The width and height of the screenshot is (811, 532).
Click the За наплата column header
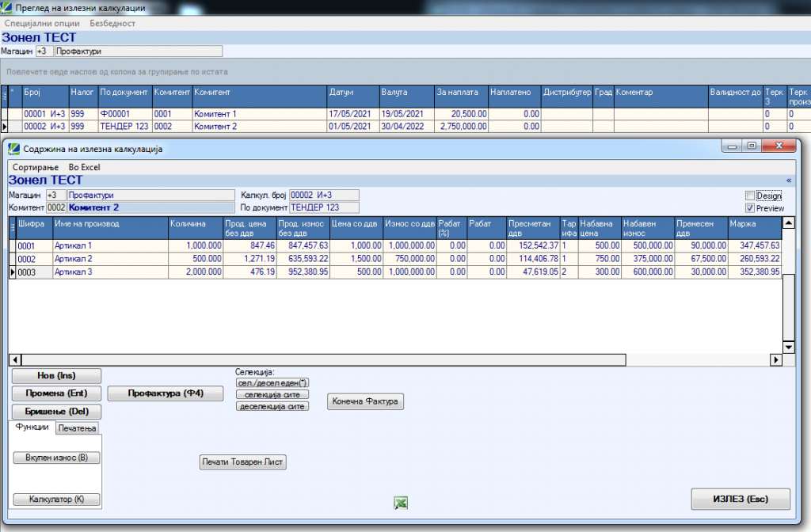462,97
